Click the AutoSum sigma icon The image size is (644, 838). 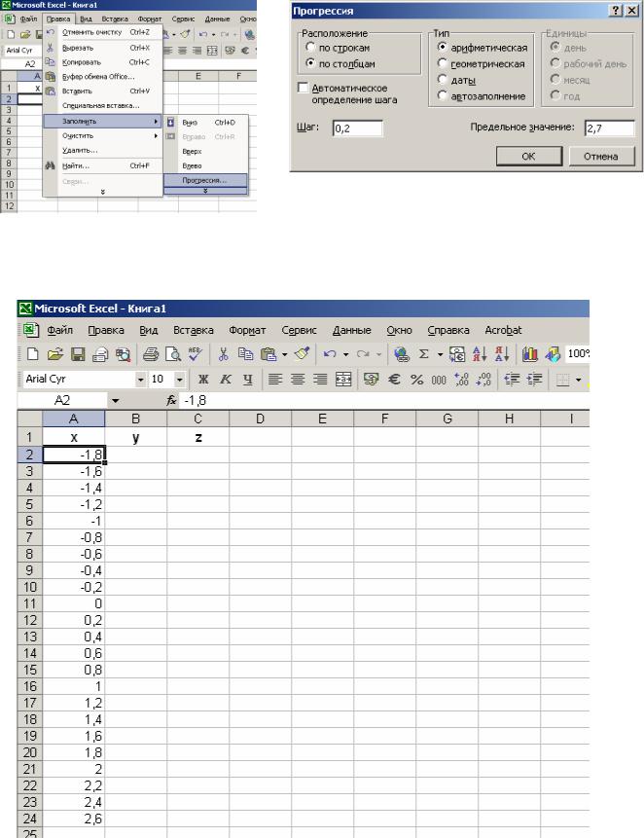(x=424, y=354)
